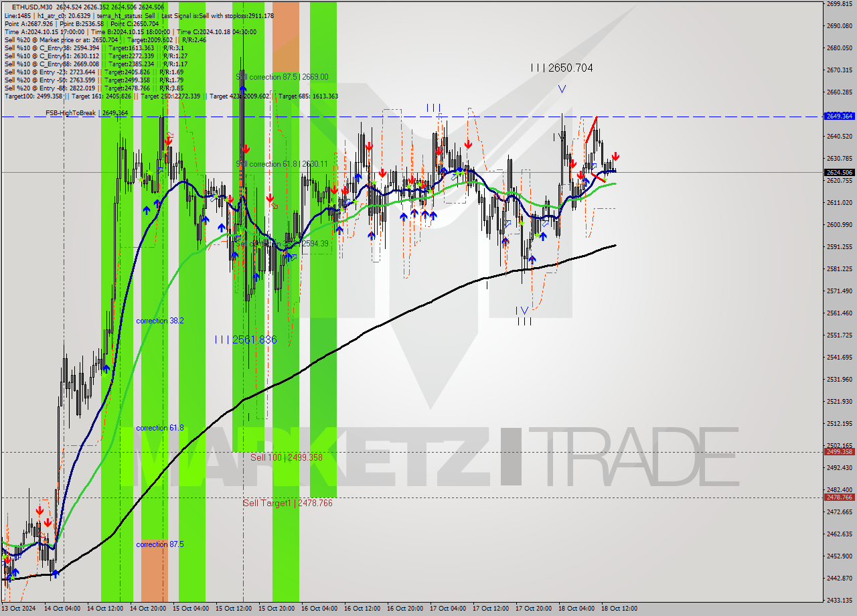Click the red 2499.358 axis price tag

click(840, 452)
